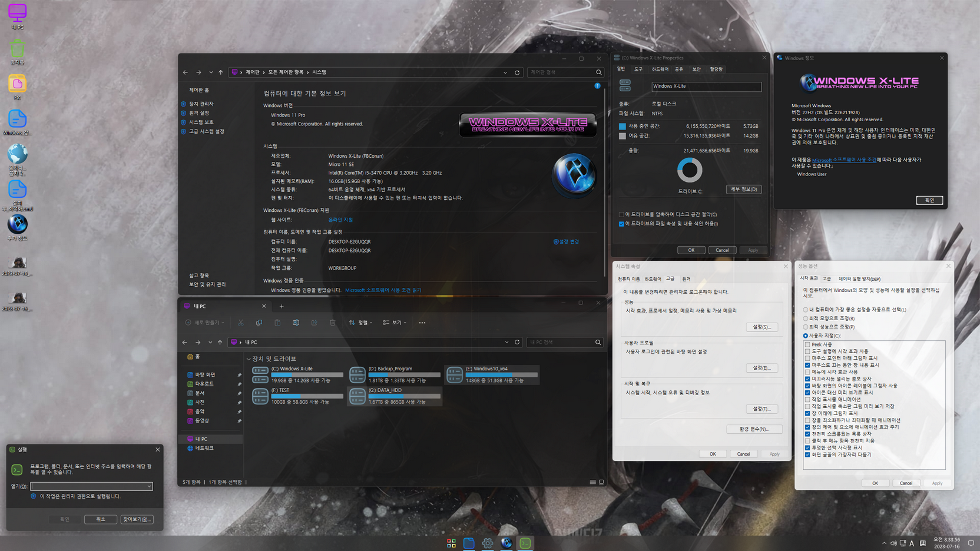The width and height of the screenshot is (980, 551).
Task: Click the Windows Start button on taskbar
Action: [451, 543]
